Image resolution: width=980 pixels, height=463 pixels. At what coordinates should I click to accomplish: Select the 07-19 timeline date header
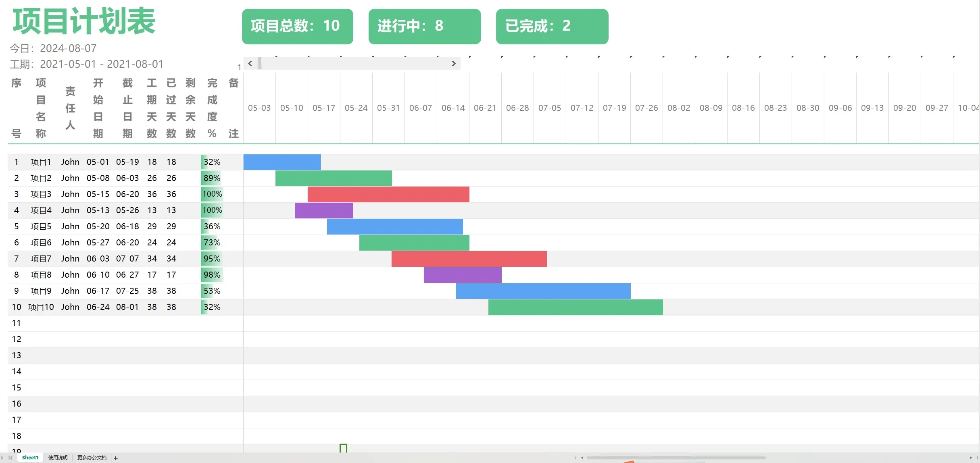(614, 108)
